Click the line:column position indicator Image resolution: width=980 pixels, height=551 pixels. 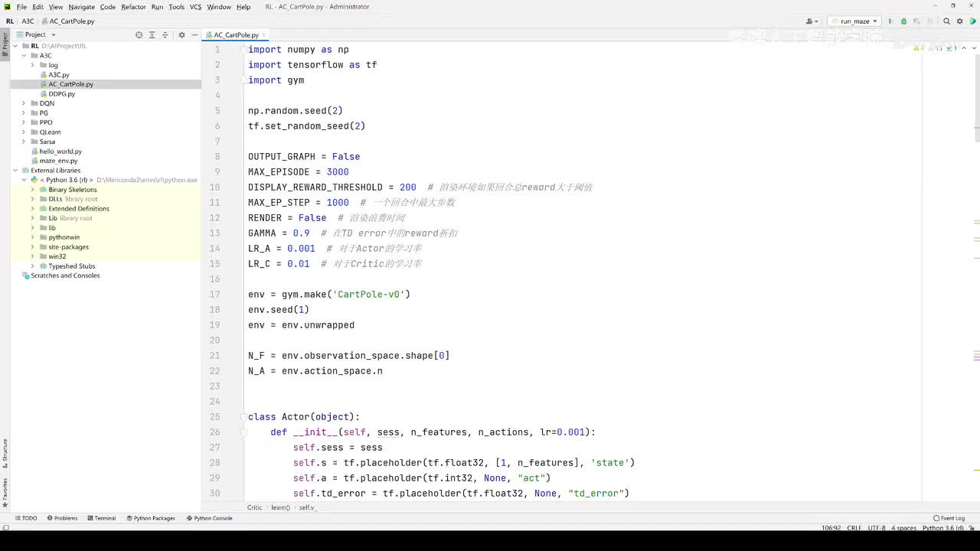click(x=831, y=528)
